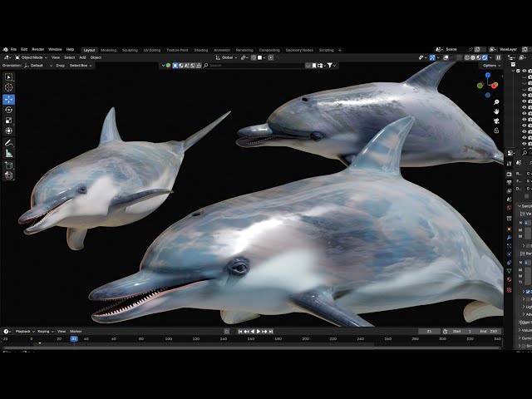
Task: Switch to camera view with the camera gizmo
Action: [x=496, y=121]
